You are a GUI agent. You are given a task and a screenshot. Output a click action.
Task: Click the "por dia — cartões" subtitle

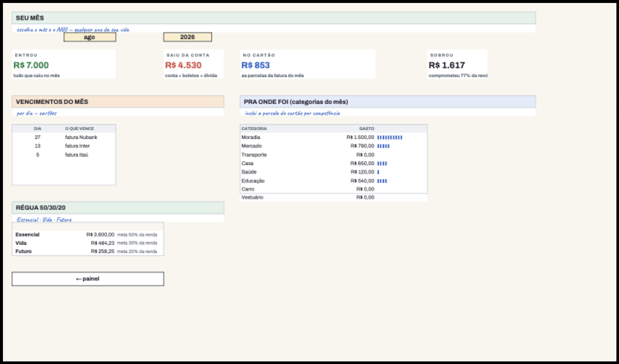click(37, 113)
